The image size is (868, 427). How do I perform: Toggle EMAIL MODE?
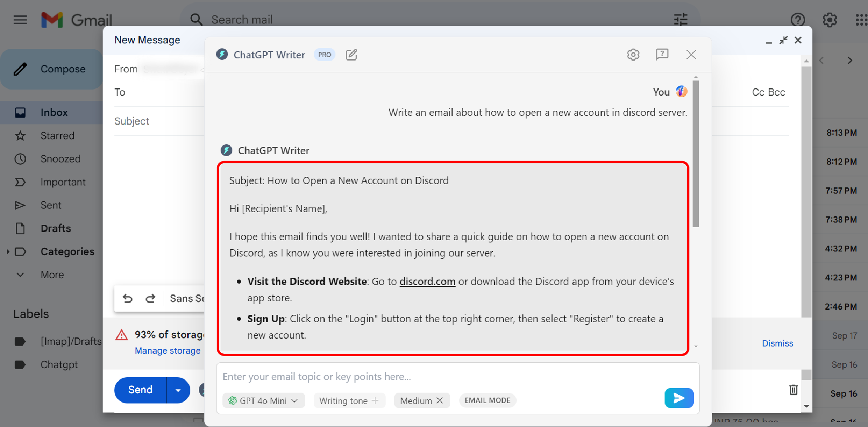click(x=487, y=401)
